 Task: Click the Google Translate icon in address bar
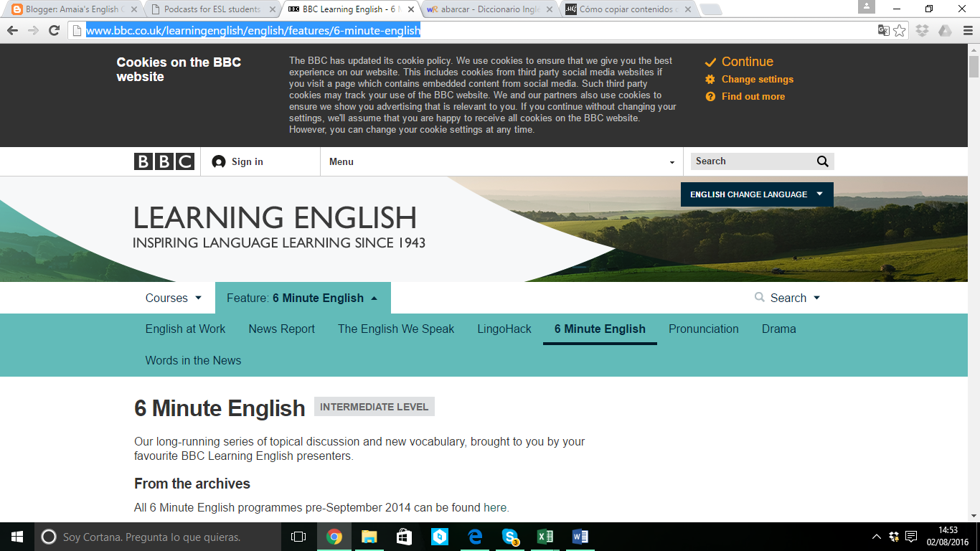(x=884, y=31)
